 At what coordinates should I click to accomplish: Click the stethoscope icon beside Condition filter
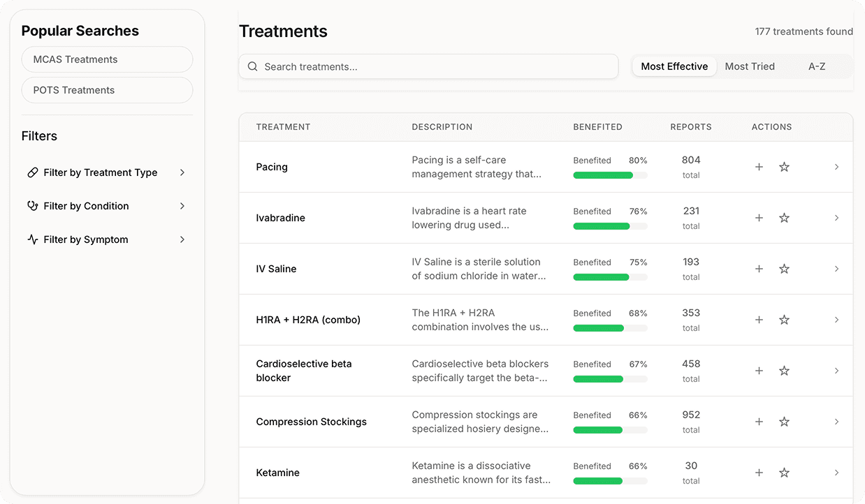pyautogui.click(x=32, y=206)
